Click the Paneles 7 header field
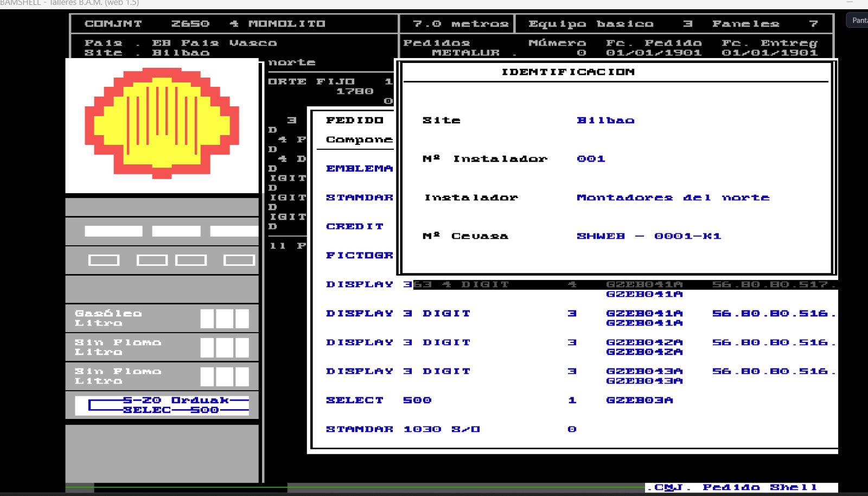Screen dimensions: 868x496 click(764, 24)
